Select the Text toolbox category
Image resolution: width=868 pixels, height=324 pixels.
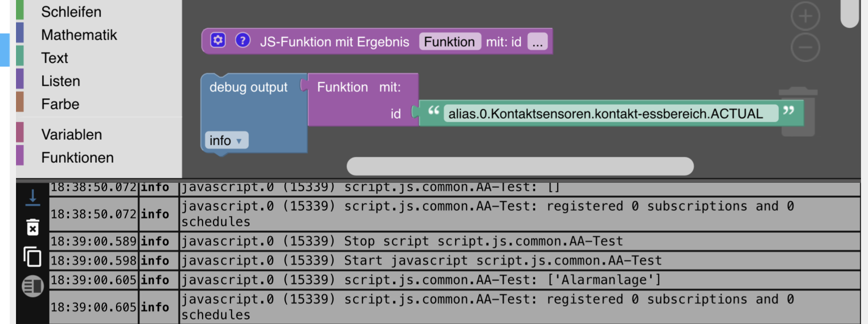pyautogui.click(x=54, y=58)
